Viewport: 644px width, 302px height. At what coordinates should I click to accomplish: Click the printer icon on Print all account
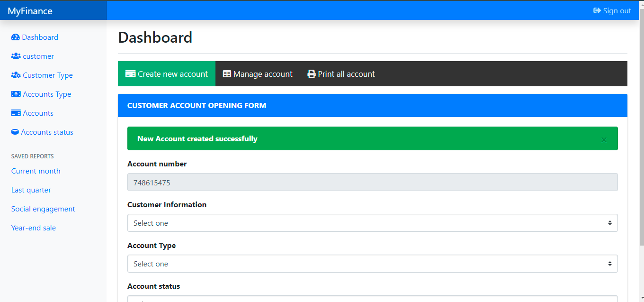click(x=311, y=73)
